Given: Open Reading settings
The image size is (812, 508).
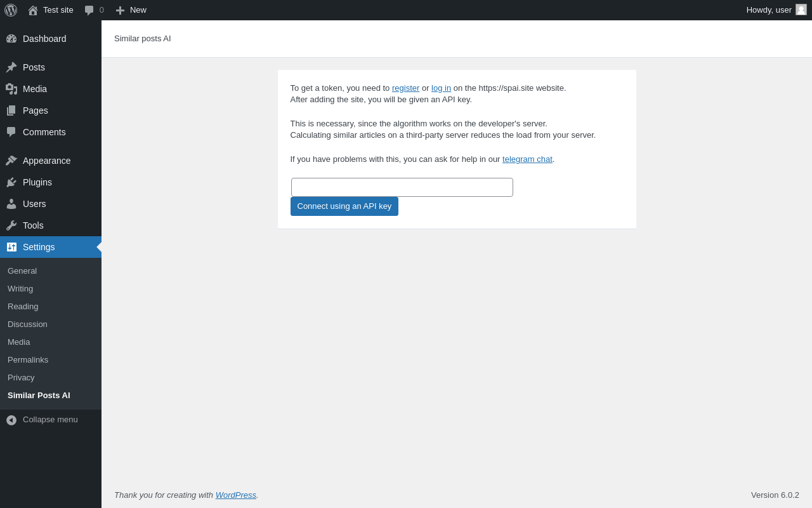Looking at the screenshot, I should pos(51,307).
